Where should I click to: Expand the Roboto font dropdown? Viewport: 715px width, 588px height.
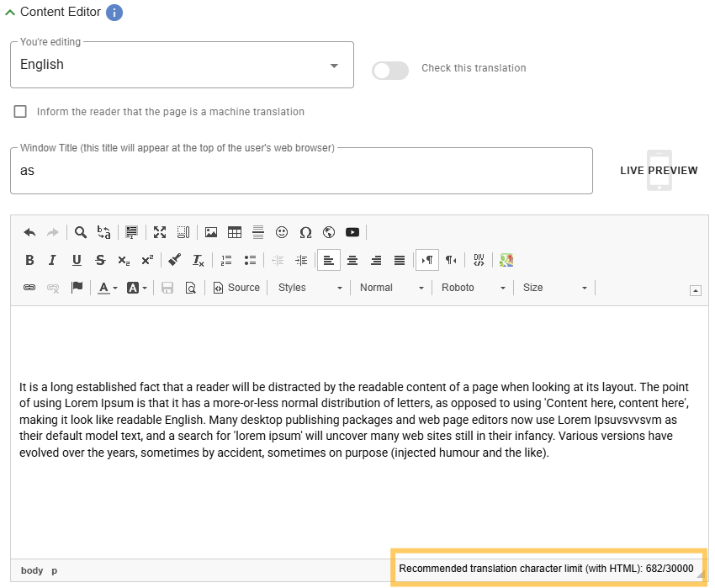[x=473, y=288]
